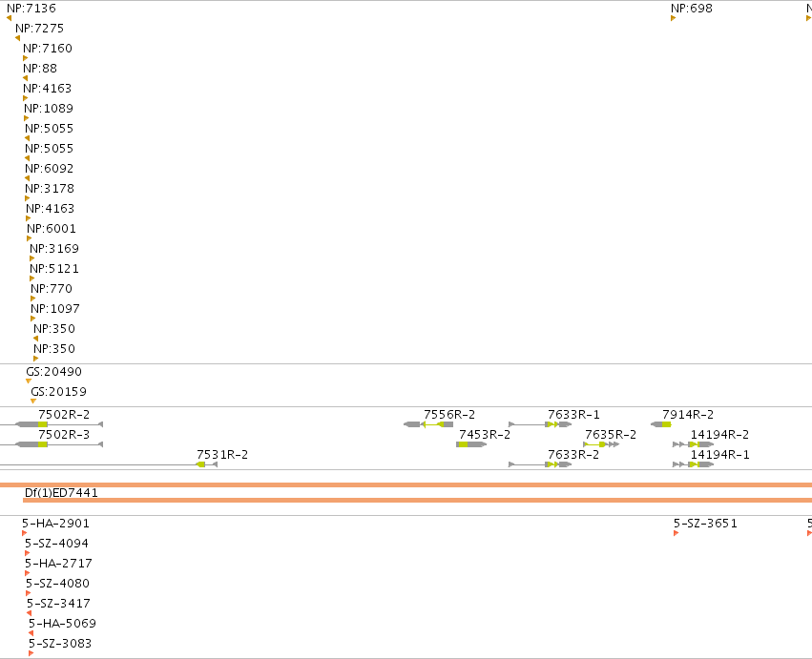Click the NP:1097 label
Viewport: 812px width, 659px height.
(x=55, y=309)
